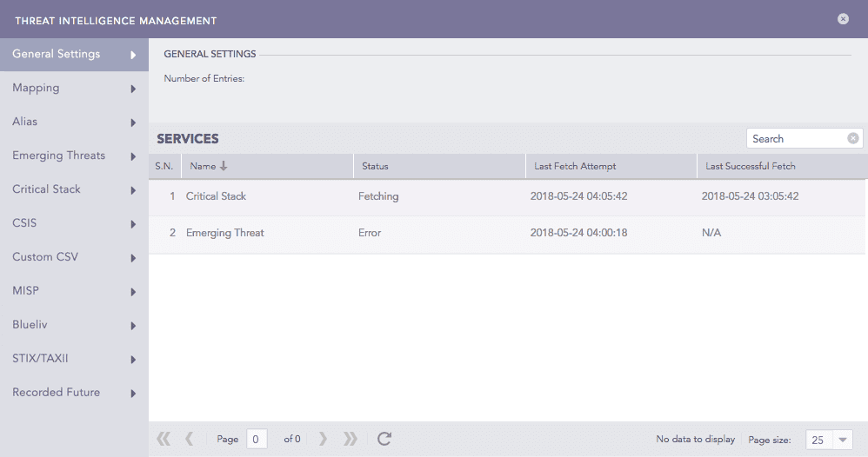This screenshot has height=457, width=868.
Task: Click the 2018-05-24 04:05:42 fetch attempt cell
Action: (x=578, y=196)
